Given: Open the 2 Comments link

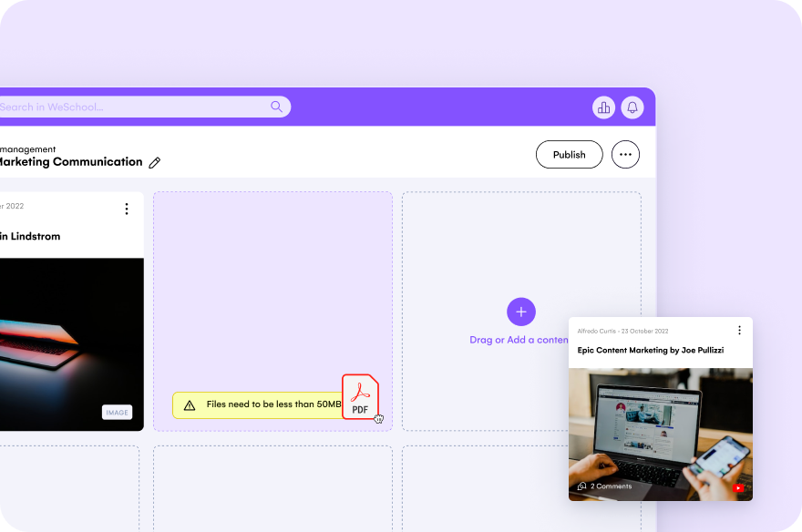Looking at the screenshot, I should pyautogui.click(x=611, y=486).
